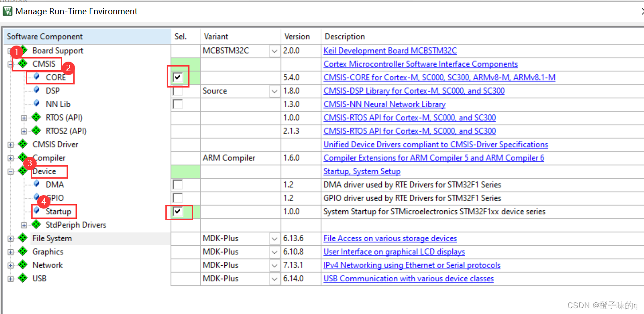The width and height of the screenshot is (644, 314).
Task: Enable the CMSIS DSP checkbox
Action: pyautogui.click(x=178, y=91)
